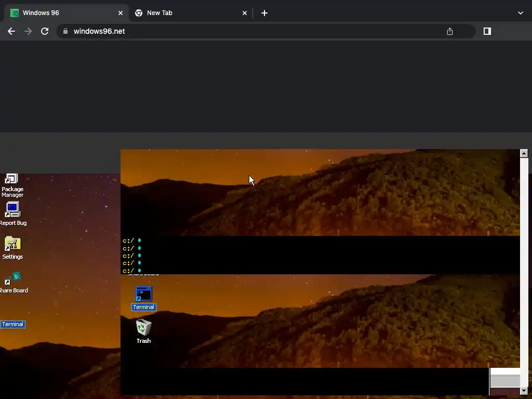Switch to the New Tab tab

pos(190,13)
